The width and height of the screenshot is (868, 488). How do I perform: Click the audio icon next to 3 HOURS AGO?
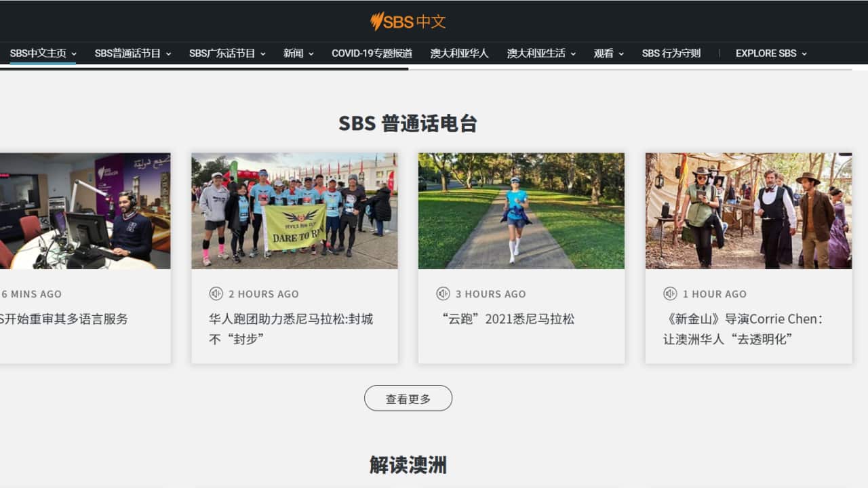point(443,293)
